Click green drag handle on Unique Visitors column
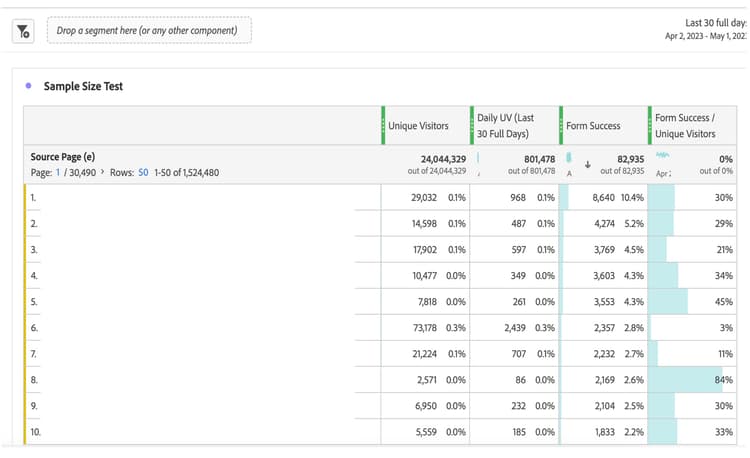750x458 pixels. [x=383, y=126]
